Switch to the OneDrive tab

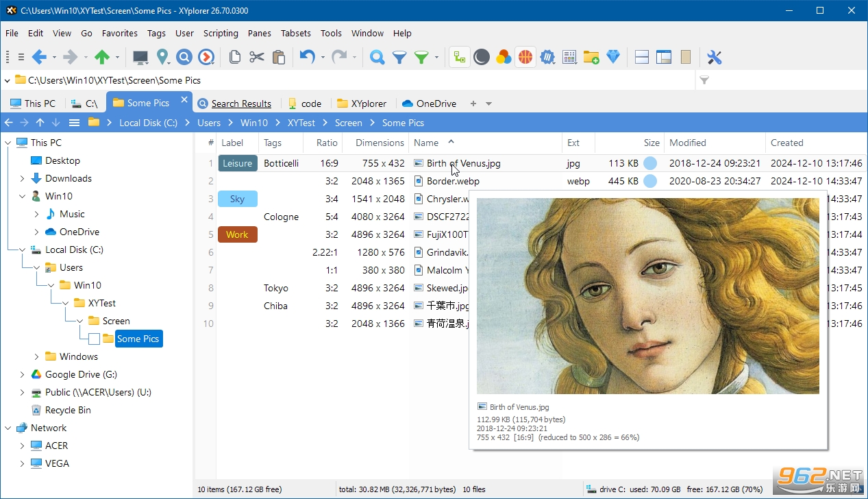tap(430, 104)
